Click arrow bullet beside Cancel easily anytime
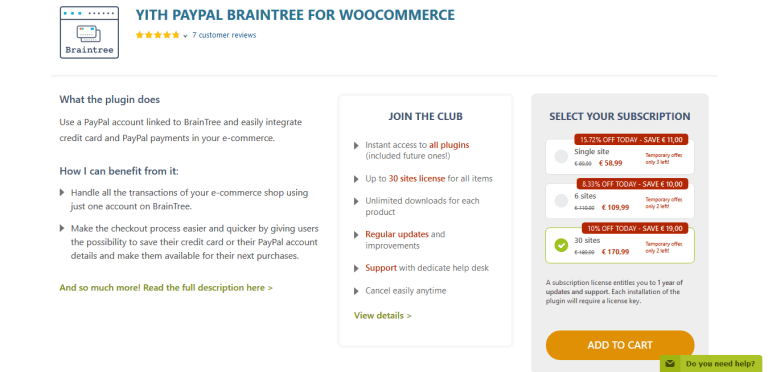This screenshot has width=768, height=372. (356, 291)
